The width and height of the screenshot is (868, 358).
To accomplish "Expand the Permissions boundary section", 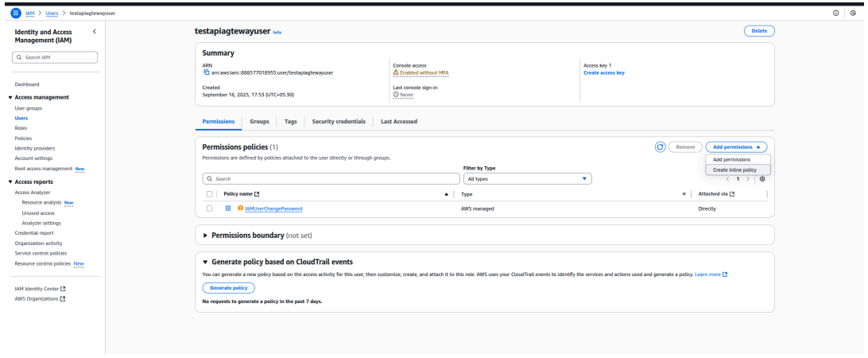I will 206,235.
